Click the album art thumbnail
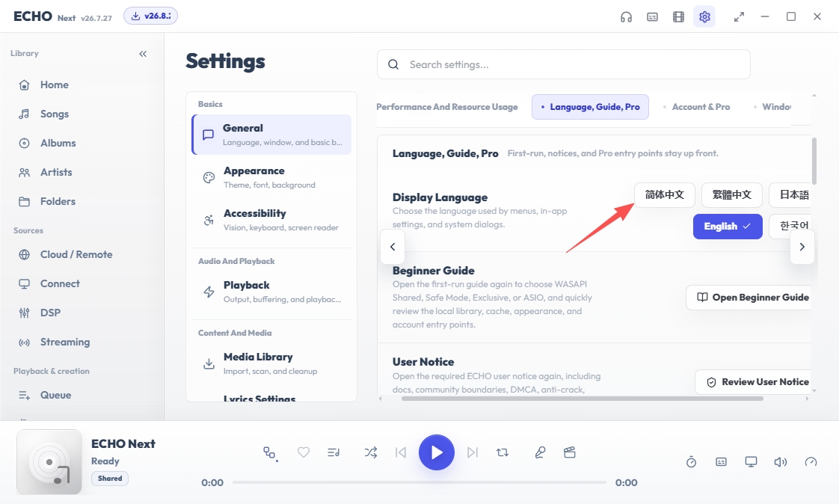The width and height of the screenshot is (839, 504). pyautogui.click(x=49, y=461)
